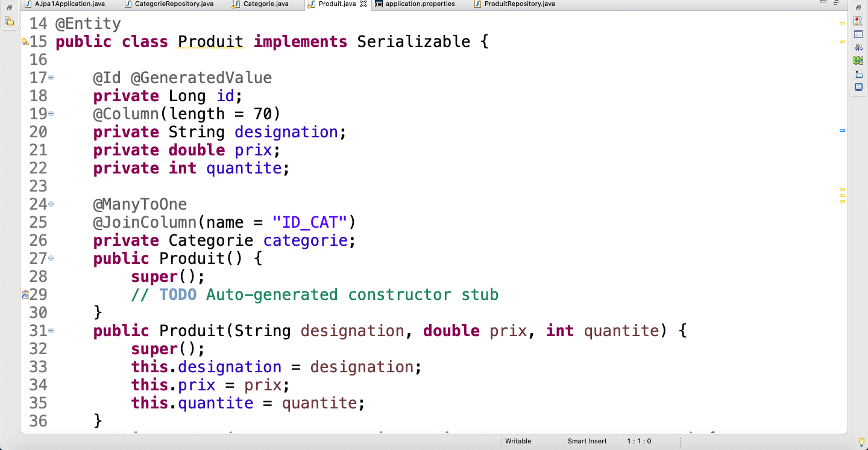This screenshot has height=450, width=868.
Task: Switch to ProduitRepository.java tab
Action: (514, 4)
